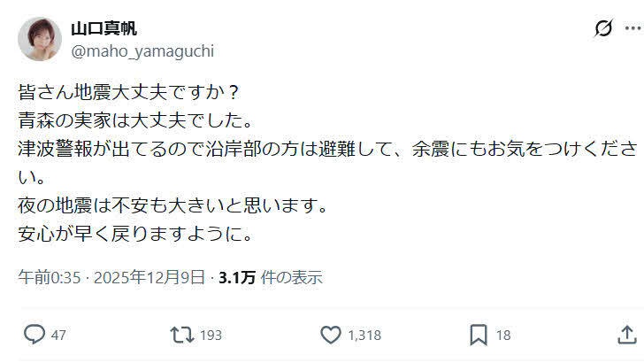Screen dimensions: 644x363
Task: Click the reply count 47
Action: (x=59, y=336)
